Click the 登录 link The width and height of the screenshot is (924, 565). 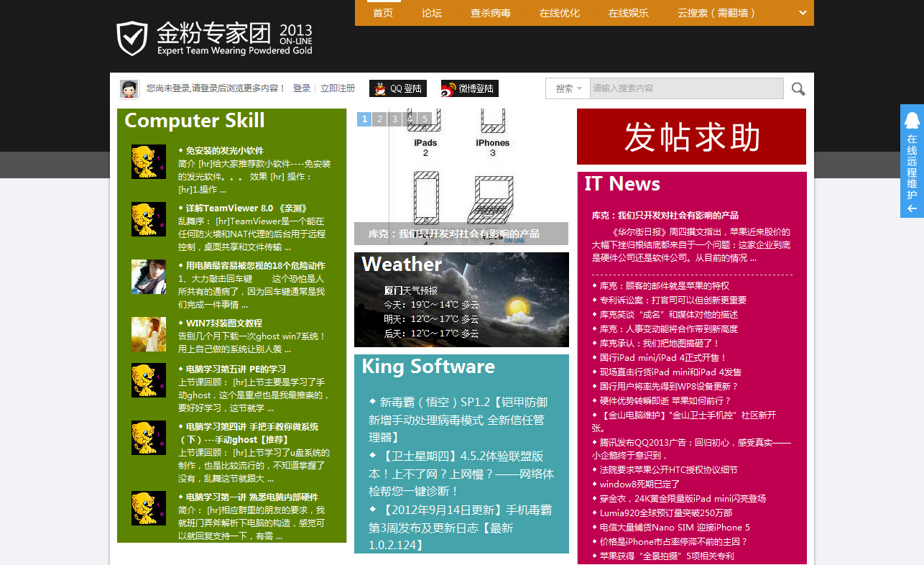tap(302, 88)
